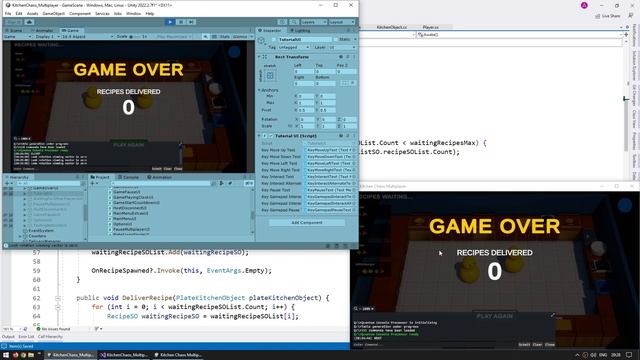The image size is (640, 360).
Task: Open the Display 1 dropdown
Action: click(47, 37)
